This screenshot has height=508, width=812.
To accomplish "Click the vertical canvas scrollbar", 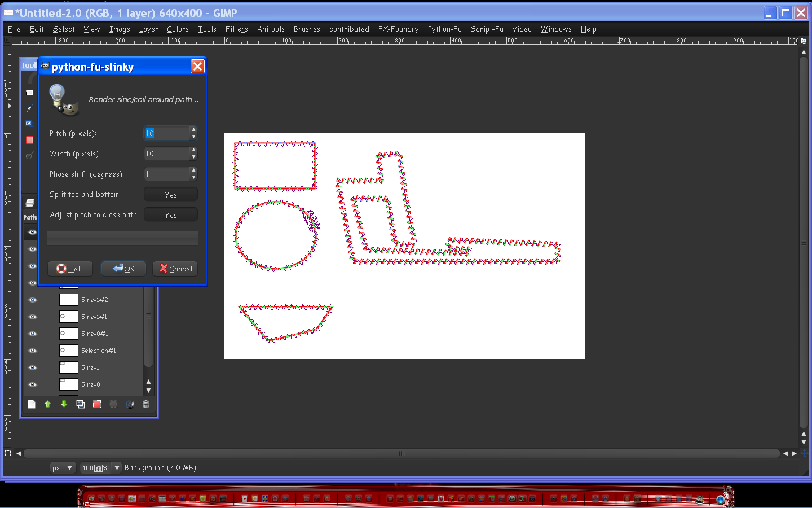I will (x=804, y=242).
